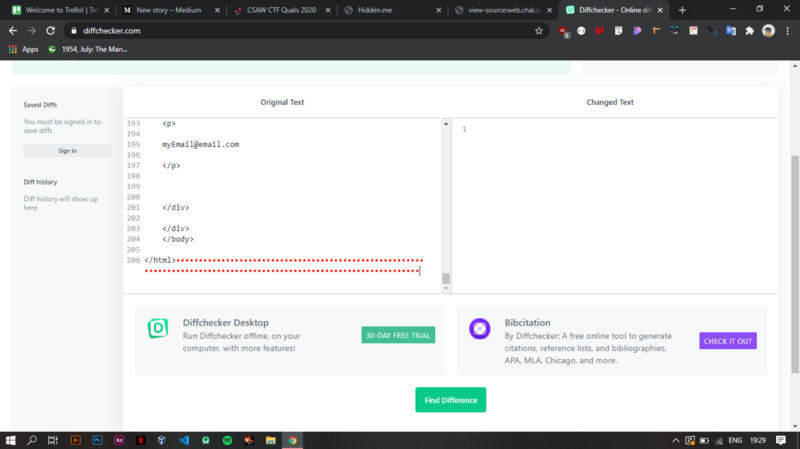This screenshot has height=449, width=800.
Task: Click inside the Changed Text editor
Action: [x=615, y=206]
